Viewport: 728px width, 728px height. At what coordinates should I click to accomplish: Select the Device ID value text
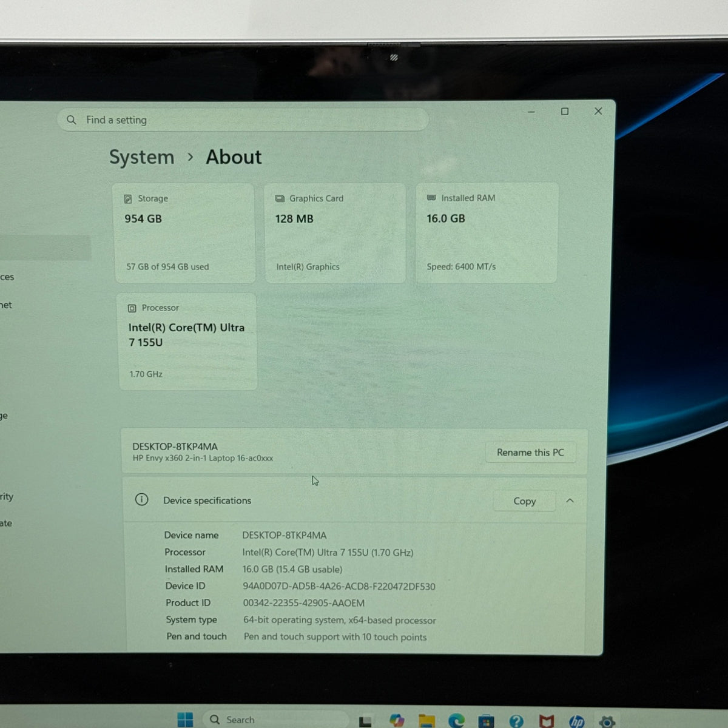339,587
